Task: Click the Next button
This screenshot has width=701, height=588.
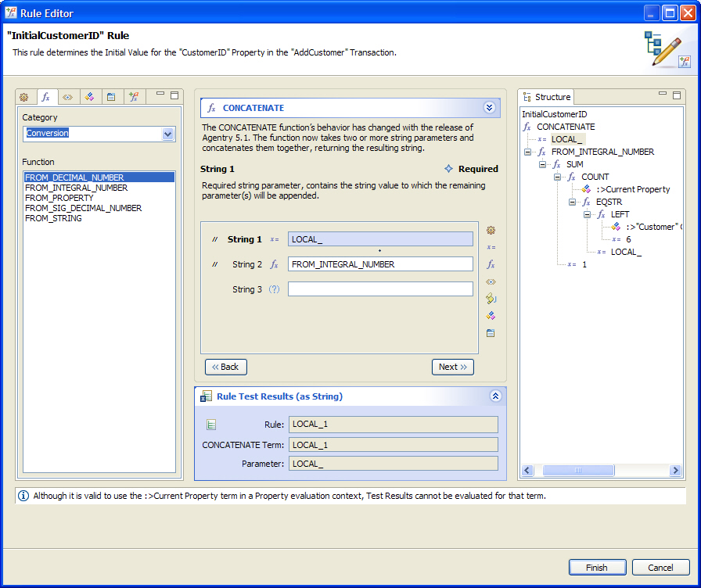Action: (452, 367)
